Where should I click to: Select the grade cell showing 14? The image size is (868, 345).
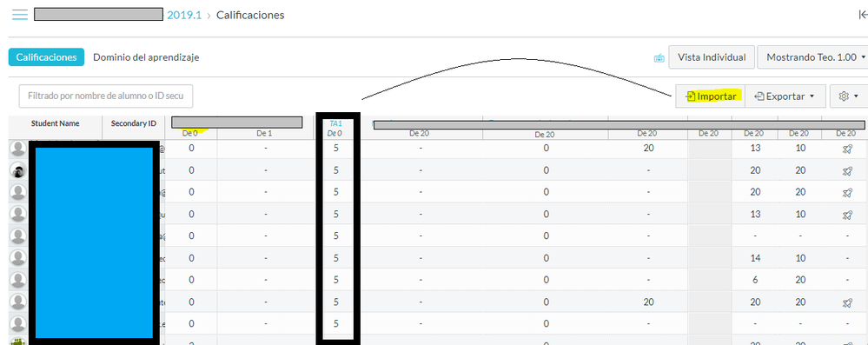(x=755, y=258)
